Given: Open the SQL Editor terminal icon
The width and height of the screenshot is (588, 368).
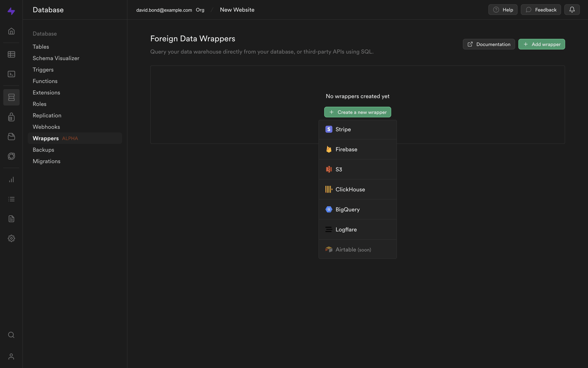Looking at the screenshot, I should 11,74.
